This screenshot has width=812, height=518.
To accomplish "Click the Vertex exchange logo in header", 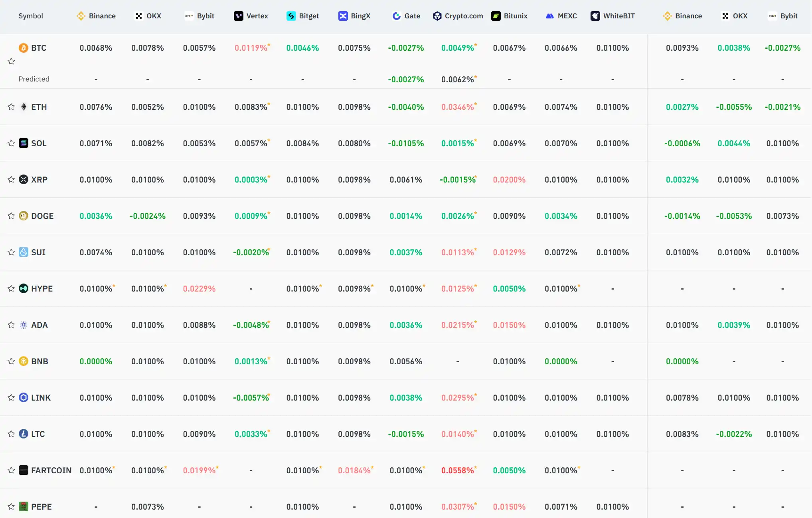I will 239,16.
